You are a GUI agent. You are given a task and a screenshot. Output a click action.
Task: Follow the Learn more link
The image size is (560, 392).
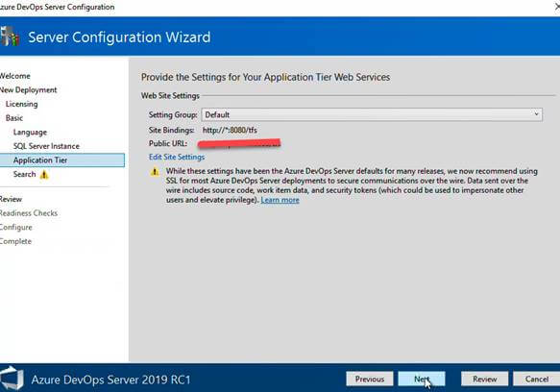click(x=280, y=200)
